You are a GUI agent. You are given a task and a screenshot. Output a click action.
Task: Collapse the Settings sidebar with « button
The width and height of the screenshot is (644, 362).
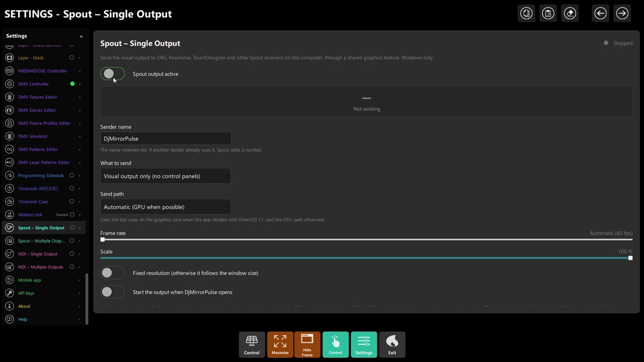(81, 36)
